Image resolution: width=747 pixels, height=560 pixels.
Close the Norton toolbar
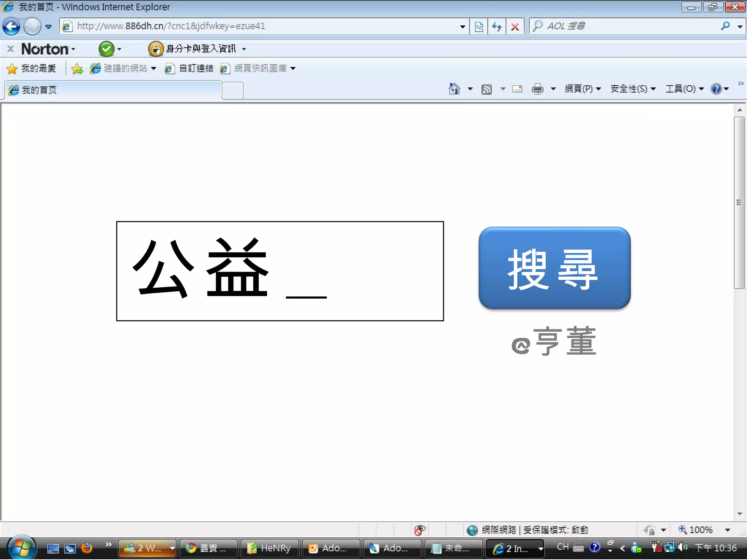coord(11,49)
